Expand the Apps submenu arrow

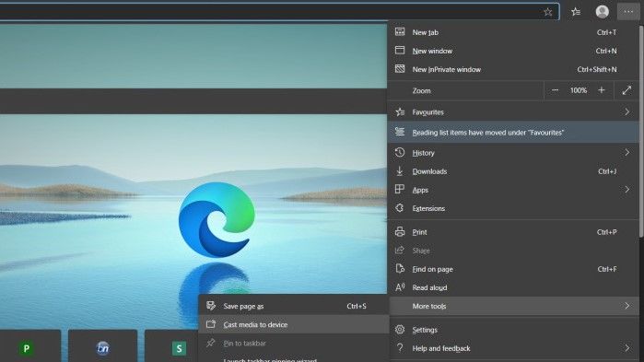[x=627, y=189]
